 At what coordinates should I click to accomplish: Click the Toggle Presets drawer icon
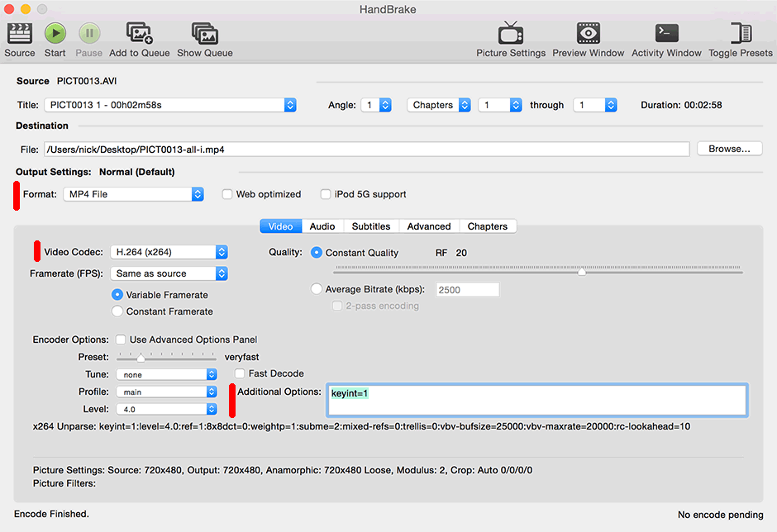741,33
